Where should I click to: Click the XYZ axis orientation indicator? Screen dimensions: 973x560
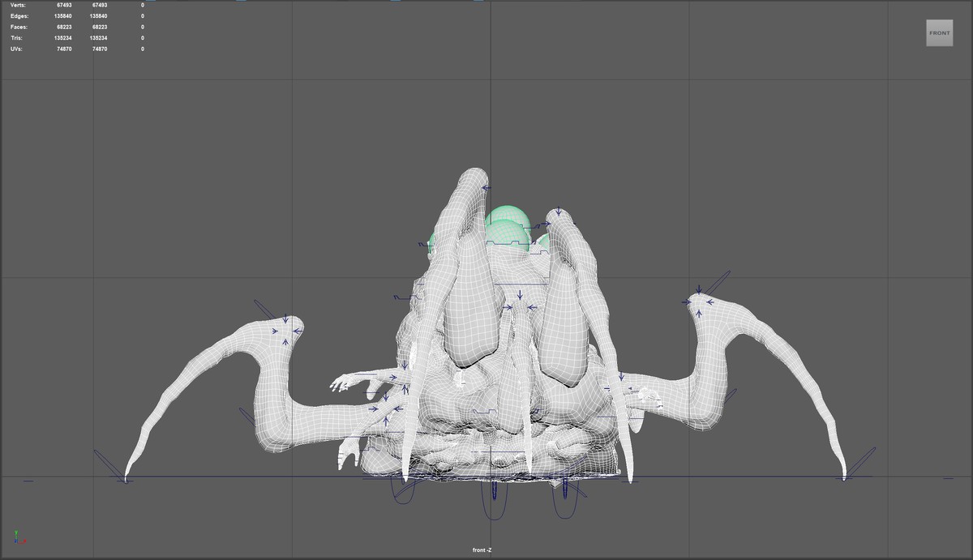[19, 537]
